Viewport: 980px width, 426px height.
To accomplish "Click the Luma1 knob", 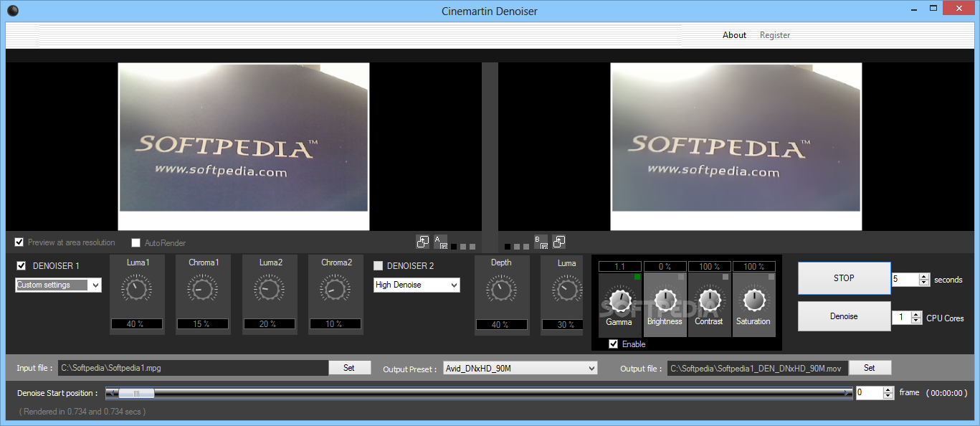I will [137, 290].
